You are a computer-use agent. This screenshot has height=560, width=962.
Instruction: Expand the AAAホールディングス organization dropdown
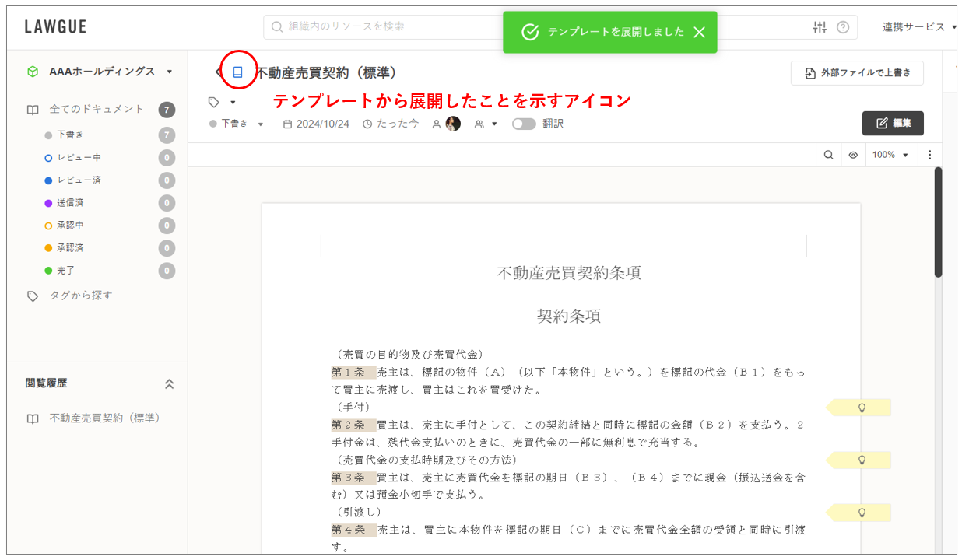coord(170,72)
